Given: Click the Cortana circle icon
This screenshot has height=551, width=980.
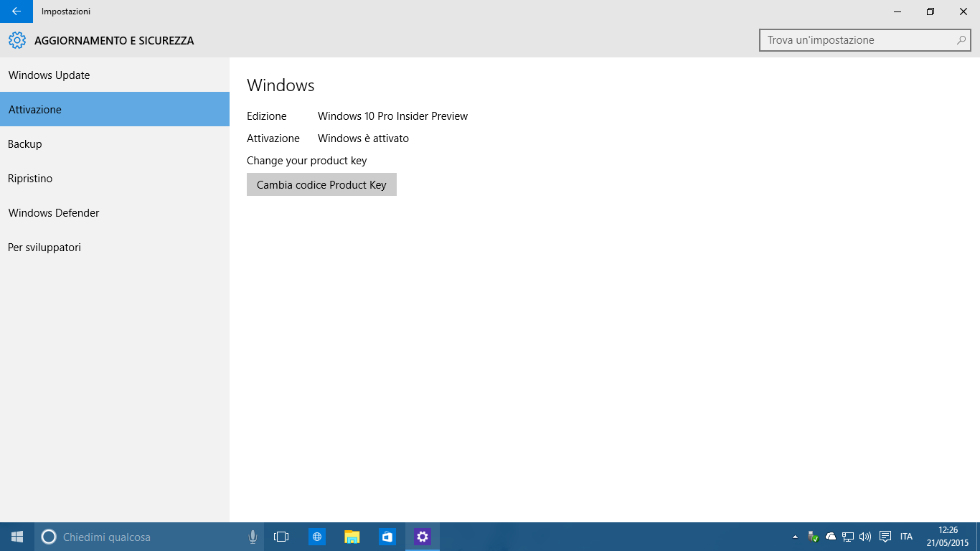Looking at the screenshot, I should (49, 537).
